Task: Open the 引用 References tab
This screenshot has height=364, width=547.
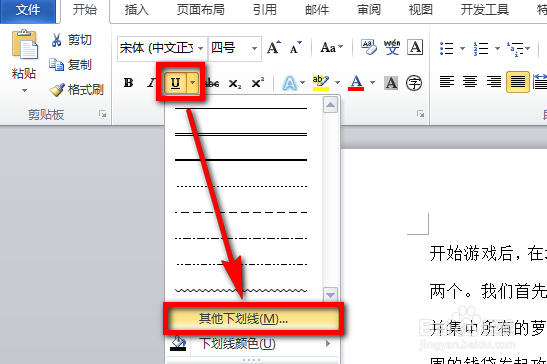Action: tap(265, 10)
